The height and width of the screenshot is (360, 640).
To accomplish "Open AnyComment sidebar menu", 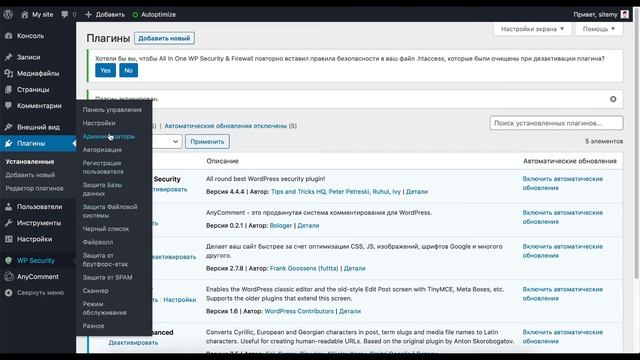I will click(x=38, y=277).
